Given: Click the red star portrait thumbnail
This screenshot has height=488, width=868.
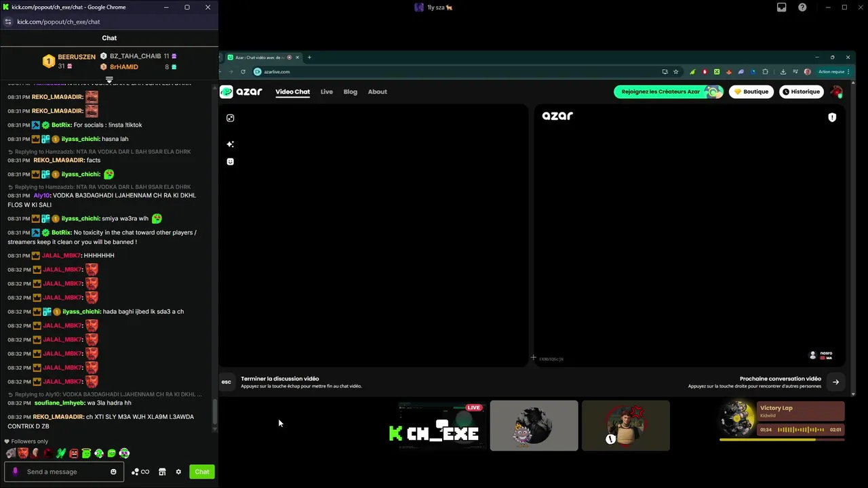Looking at the screenshot, I should 626,426.
